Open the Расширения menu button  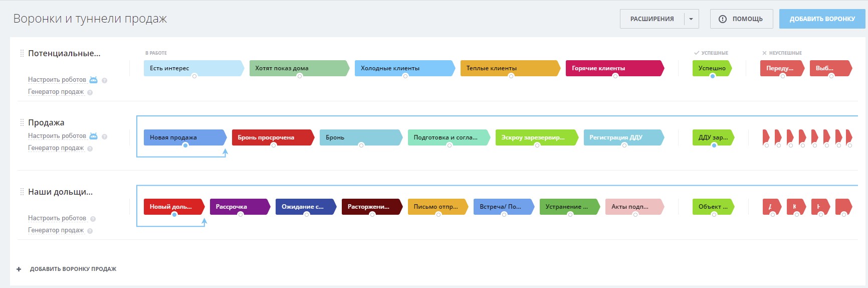pos(652,19)
